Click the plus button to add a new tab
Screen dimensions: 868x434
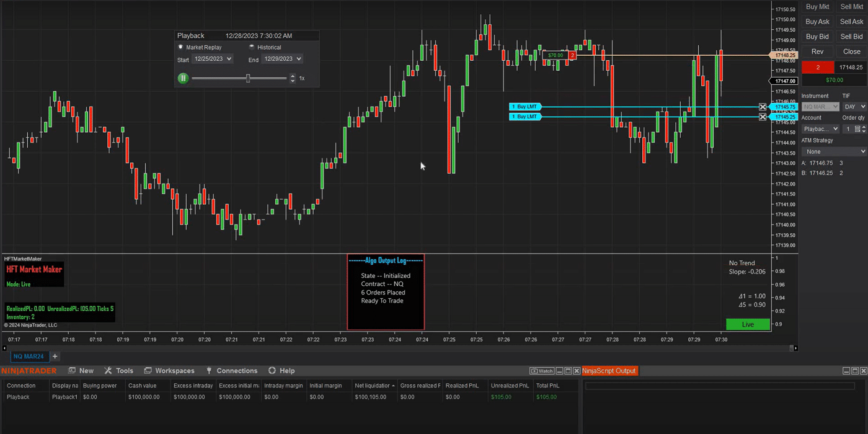click(55, 356)
